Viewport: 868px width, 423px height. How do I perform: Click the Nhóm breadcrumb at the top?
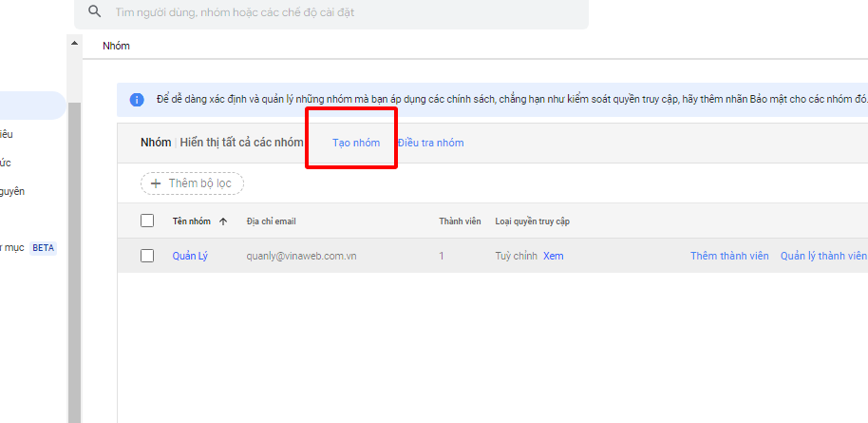[116, 46]
